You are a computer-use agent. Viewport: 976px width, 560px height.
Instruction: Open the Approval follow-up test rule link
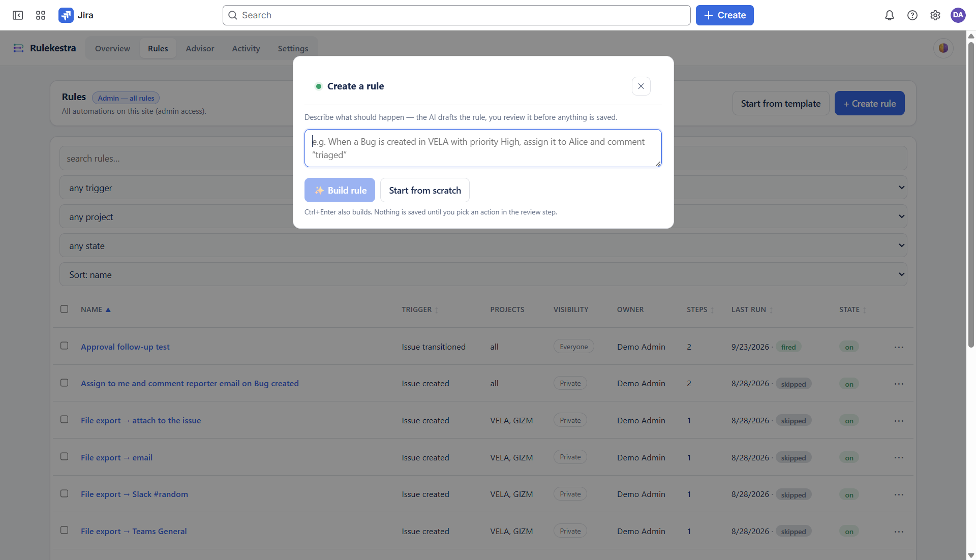(x=125, y=347)
